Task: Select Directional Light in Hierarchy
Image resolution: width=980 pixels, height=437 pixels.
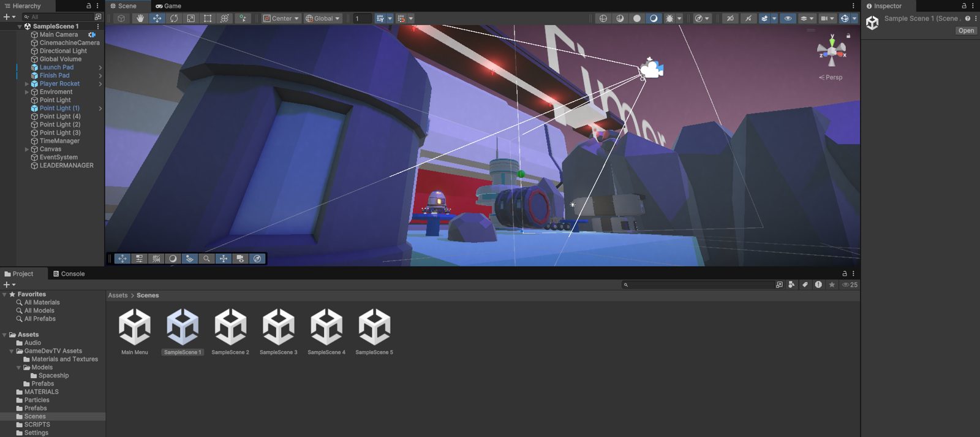Action: click(x=63, y=51)
